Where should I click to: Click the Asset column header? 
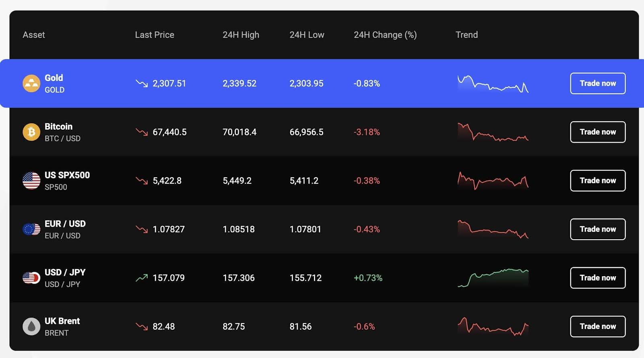34,35
